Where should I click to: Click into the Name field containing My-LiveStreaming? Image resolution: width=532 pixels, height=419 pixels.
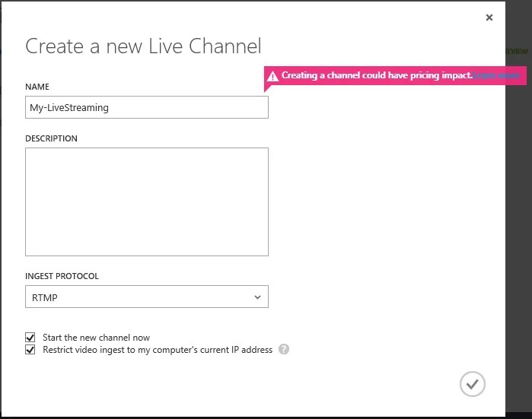[x=147, y=107]
